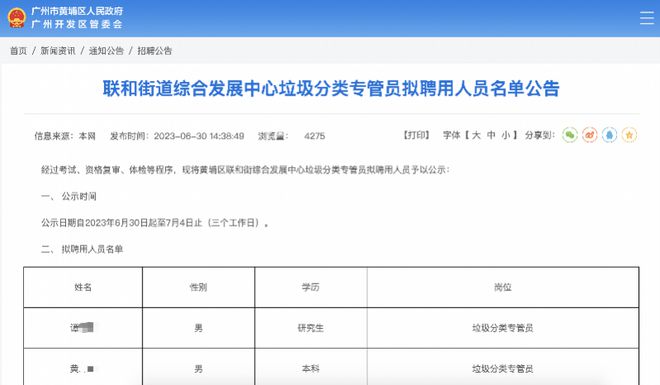Click 信息来源：本网 text

point(65,136)
